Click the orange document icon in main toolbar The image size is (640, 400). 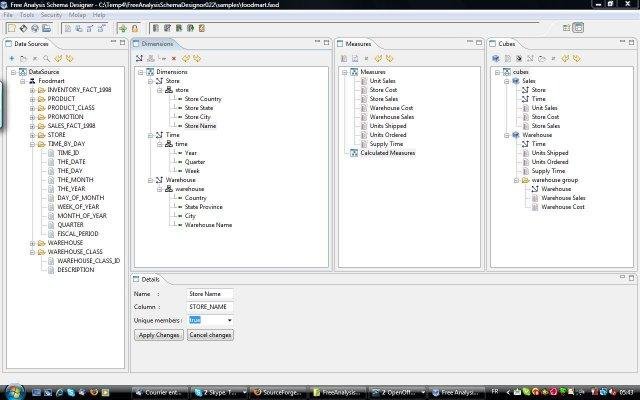202,28
